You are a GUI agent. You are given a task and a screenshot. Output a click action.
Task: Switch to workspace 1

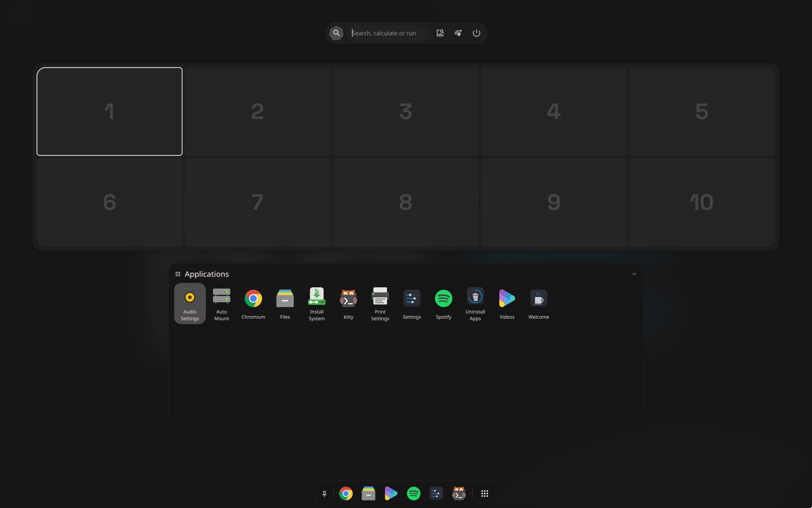[x=109, y=111]
